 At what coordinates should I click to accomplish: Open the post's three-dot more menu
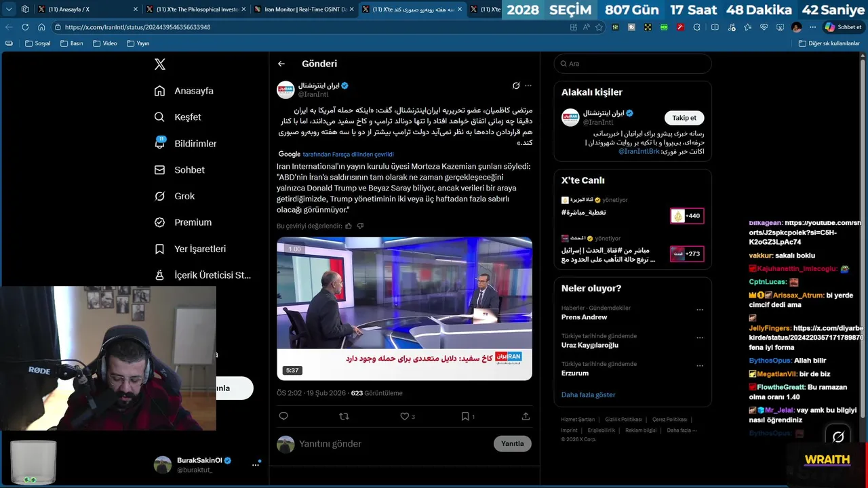(x=528, y=85)
